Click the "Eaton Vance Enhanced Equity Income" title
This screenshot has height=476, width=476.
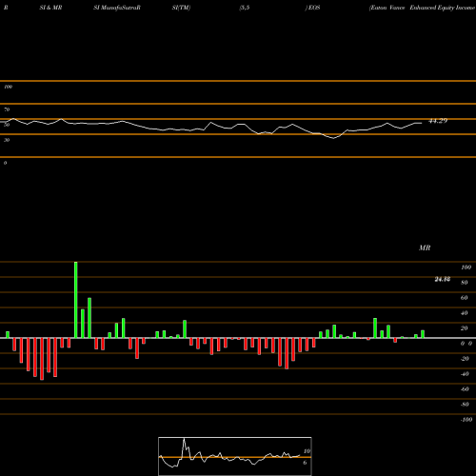pos(423,8)
